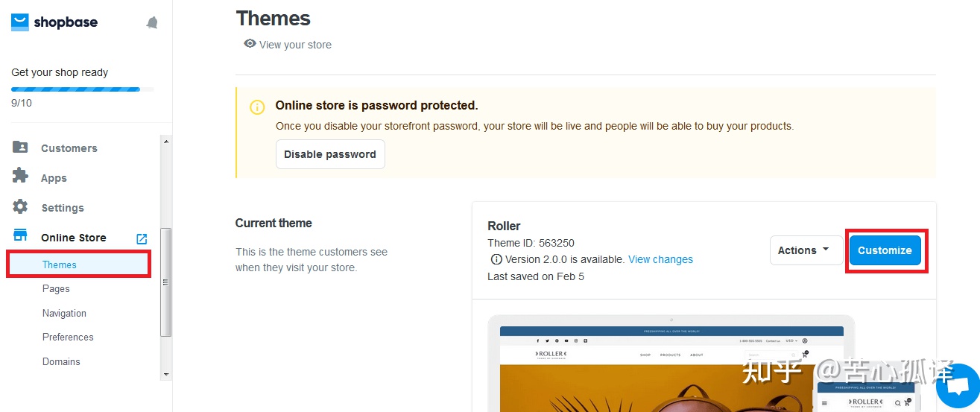Click the Online Store storefront icon
The height and width of the screenshot is (412, 980).
tap(20, 236)
